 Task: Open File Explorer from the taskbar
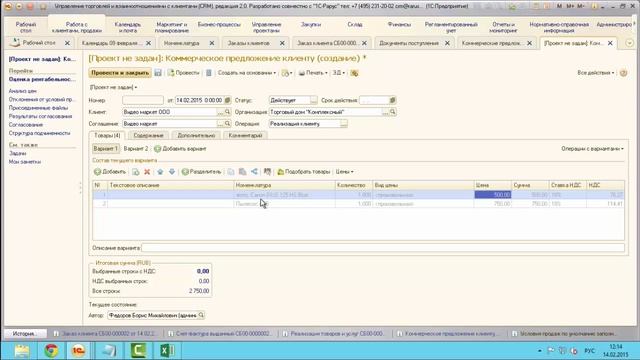click(21, 351)
